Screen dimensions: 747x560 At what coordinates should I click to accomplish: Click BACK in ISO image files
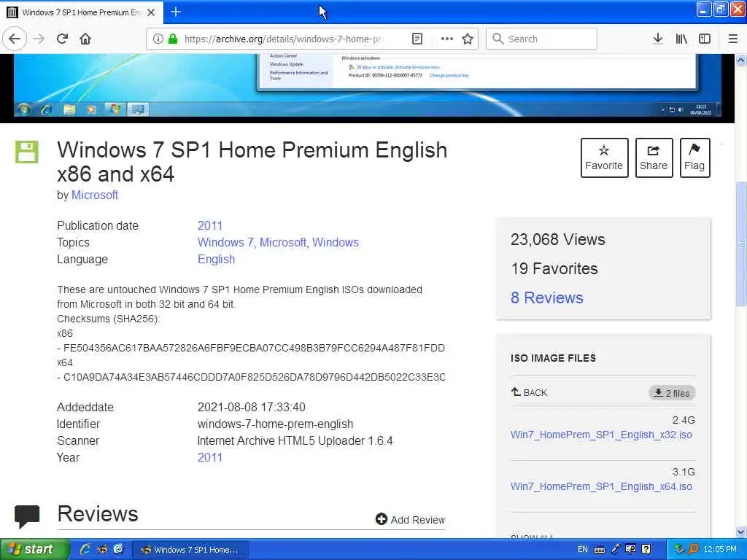point(530,392)
